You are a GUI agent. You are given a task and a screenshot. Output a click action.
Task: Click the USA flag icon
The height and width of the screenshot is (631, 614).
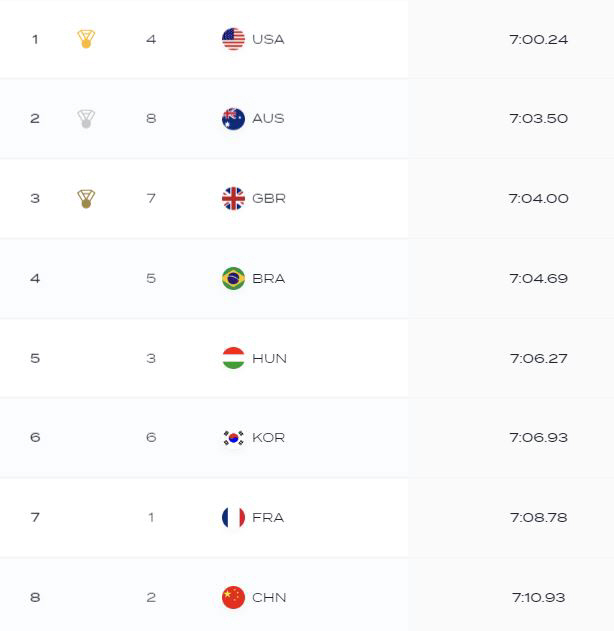tap(233, 39)
